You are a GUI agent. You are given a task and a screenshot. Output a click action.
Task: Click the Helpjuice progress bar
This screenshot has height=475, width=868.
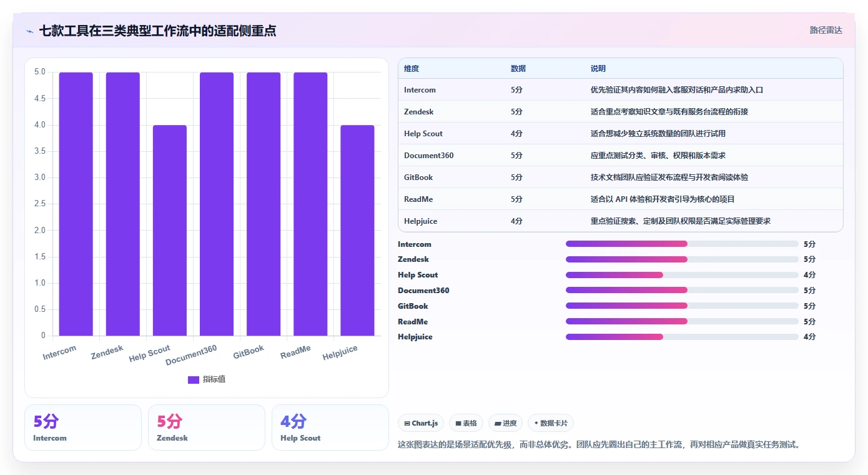(682, 337)
